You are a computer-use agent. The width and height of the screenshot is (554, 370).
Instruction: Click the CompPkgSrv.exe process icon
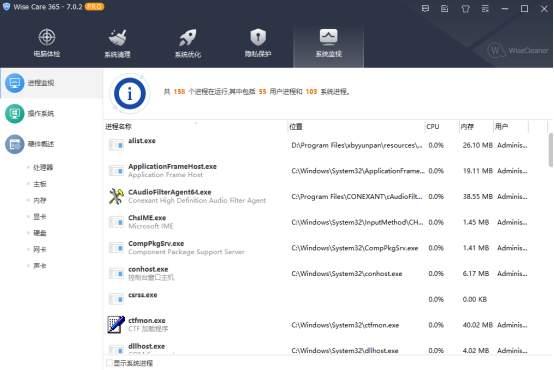click(x=116, y=248)
